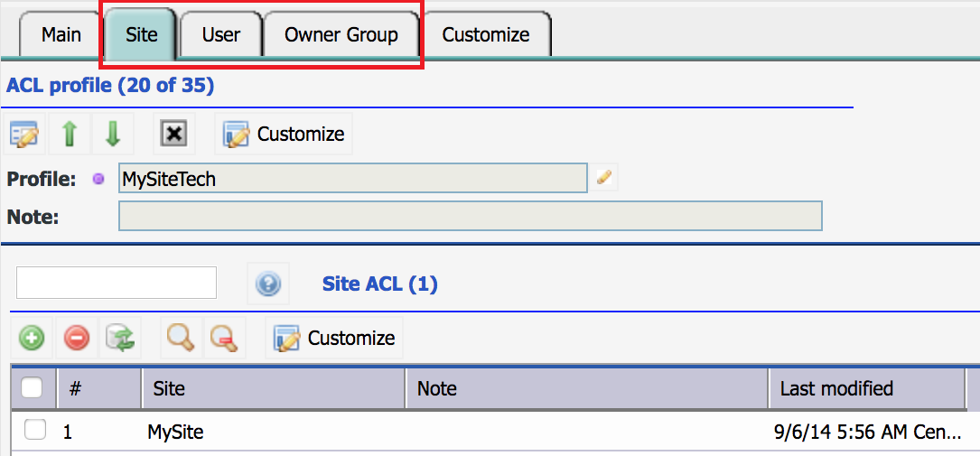
Task: Check the MySite row checkbox
Action: click(35, 430)
